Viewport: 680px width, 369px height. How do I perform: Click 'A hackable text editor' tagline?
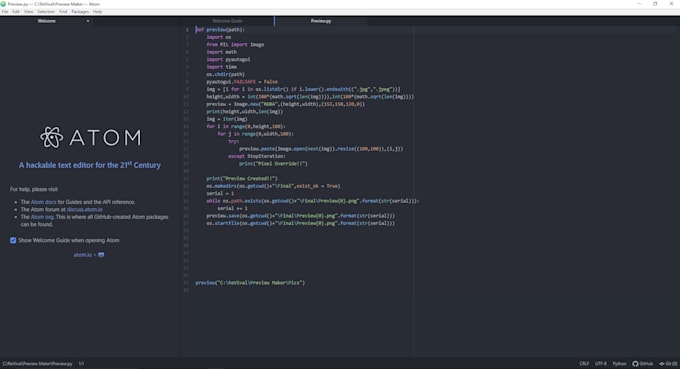(x=90, y=165)
